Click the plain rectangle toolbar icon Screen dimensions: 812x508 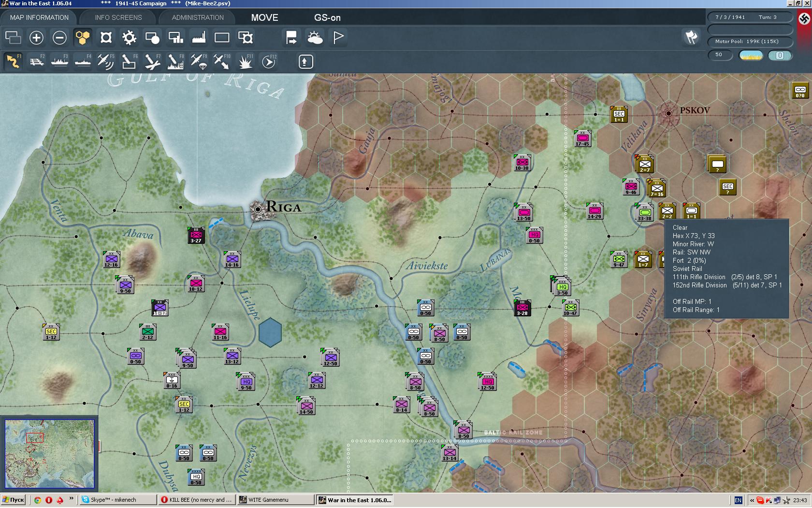click(222, 37)
